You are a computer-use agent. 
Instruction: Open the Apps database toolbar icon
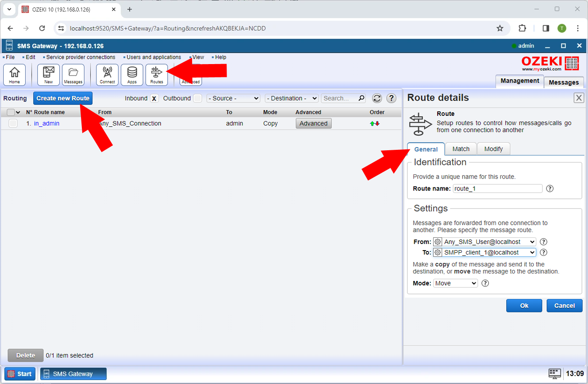click(x=132, y=75)
